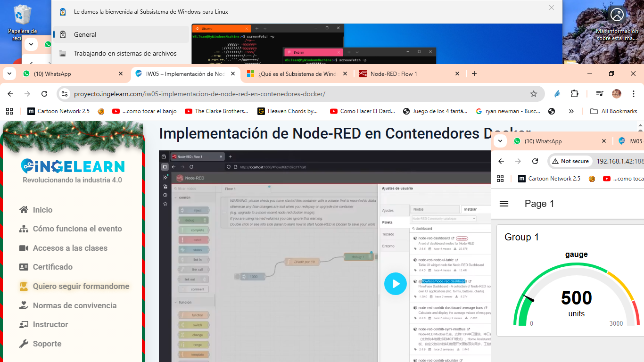Open the Heaven Chords bookmark
This screenshot has height=362, width=644.
pyautogui.click(x=288, y=111)
